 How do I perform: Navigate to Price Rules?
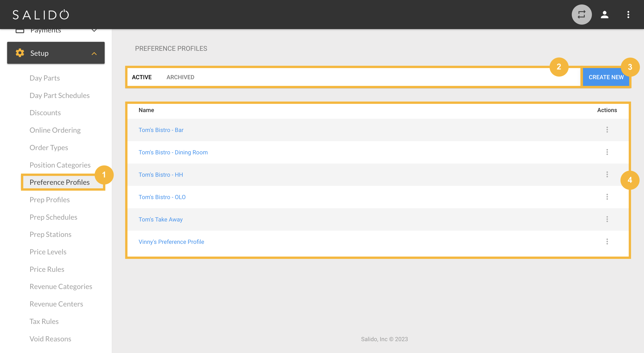[x=47, y=269]
